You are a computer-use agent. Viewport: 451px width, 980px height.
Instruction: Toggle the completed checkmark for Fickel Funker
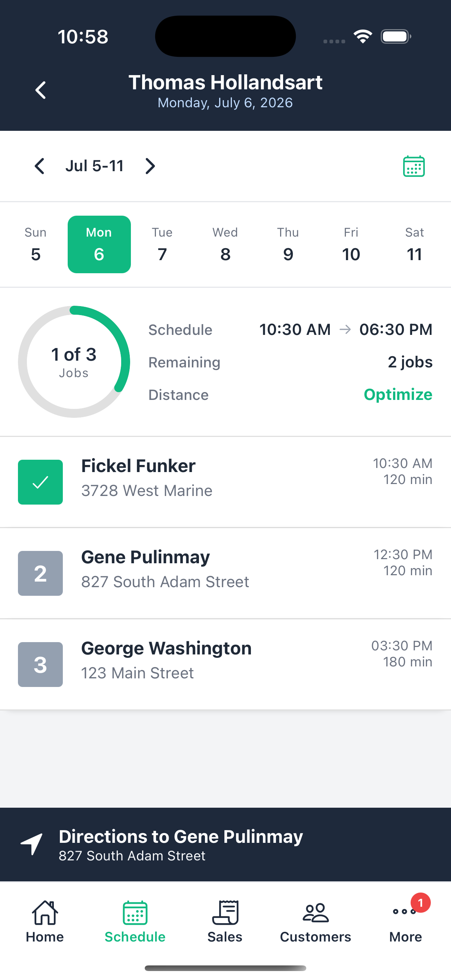pyautogui.click(x=40, y=482)
